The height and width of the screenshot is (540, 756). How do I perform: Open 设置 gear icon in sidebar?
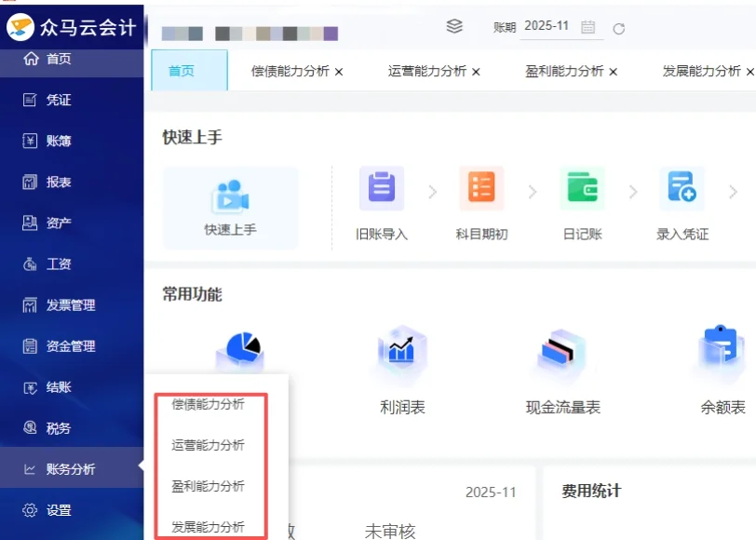(30, 510)
